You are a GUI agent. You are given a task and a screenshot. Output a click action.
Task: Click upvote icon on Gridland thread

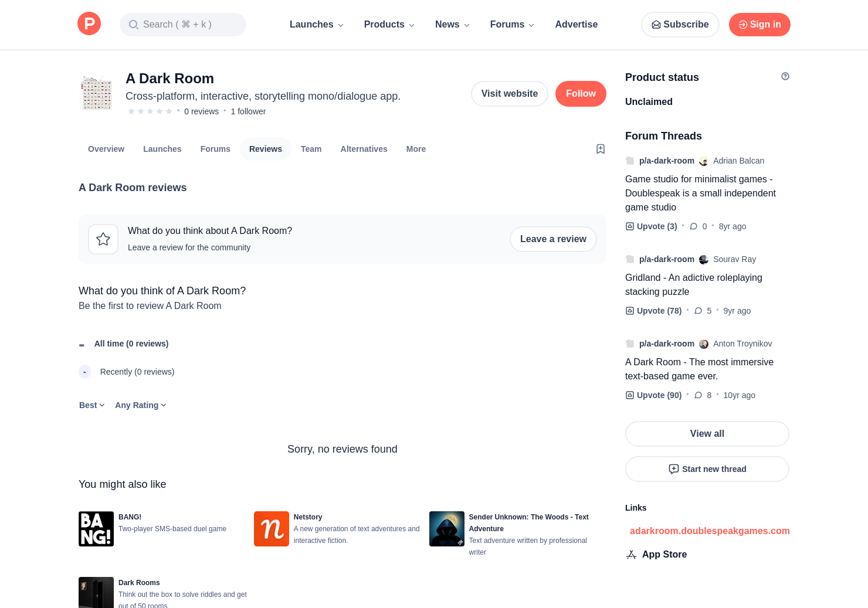pyautogui.click(x=630, y=311)
